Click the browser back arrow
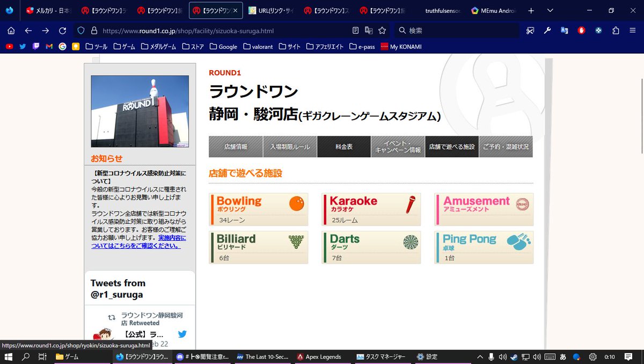The image size is (644, 364). [28, 31]
